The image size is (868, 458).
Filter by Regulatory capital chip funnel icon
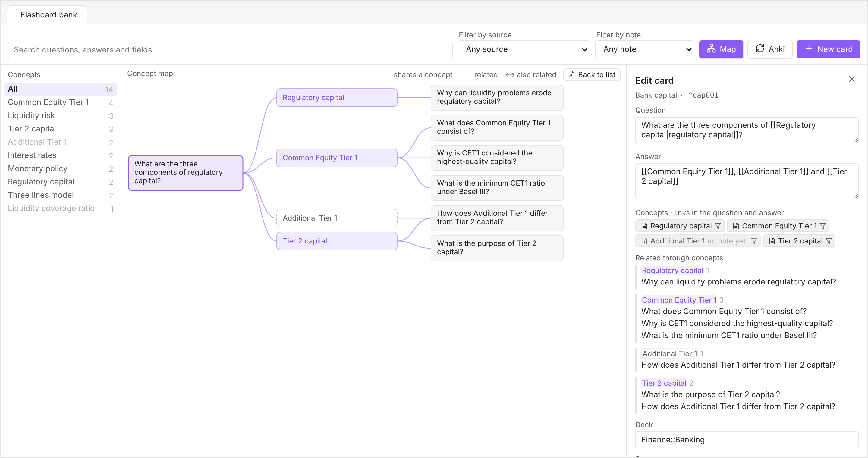718,226
